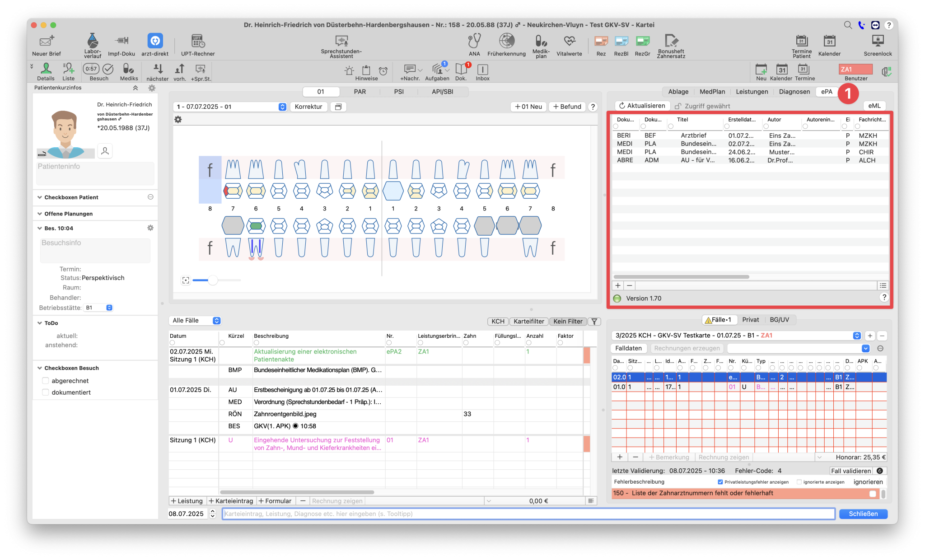Image resolution: width=925 pixels, height=560 pixels.
Task: Open Alle Fälle dropdown
Action: pyautogui.click(x=196, y=321)
